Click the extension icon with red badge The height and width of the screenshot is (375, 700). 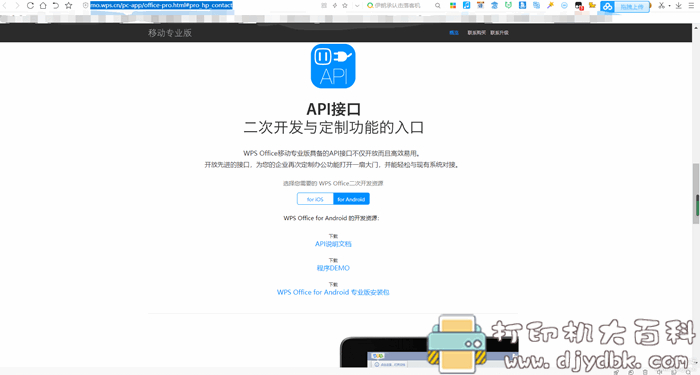coord(579,6)
